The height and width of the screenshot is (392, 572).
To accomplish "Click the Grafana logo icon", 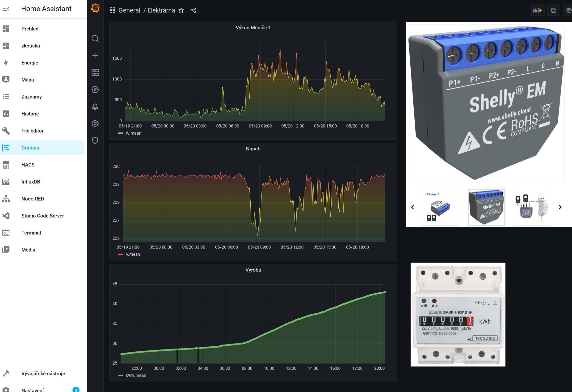I will point(95,8).
